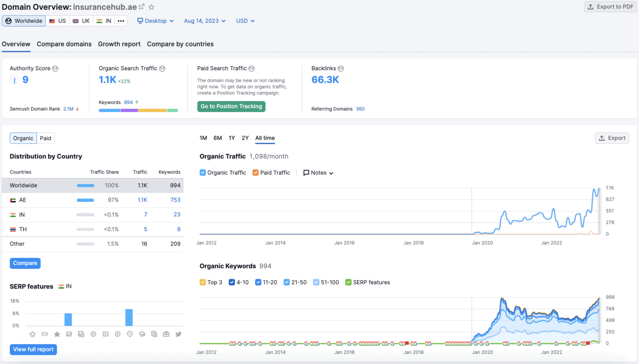Click the stacked image pack icon in SERP features
639x364 pixels.
click(x=81, y=334)
